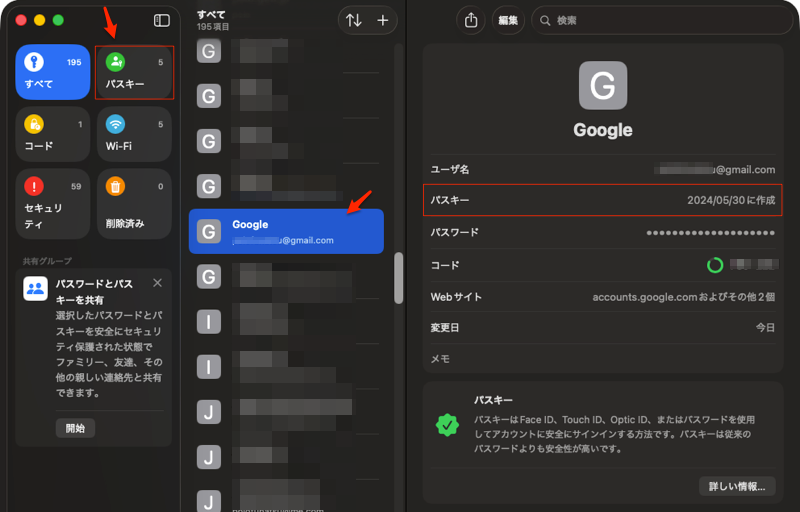Click the 変更日 row showing 今日

click(x=603, y=327)
